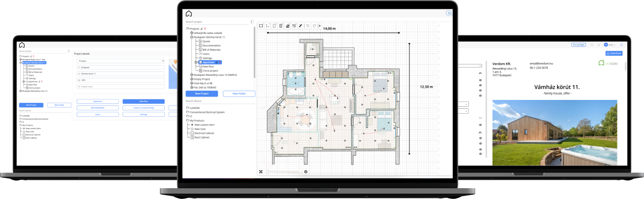The image size is (644, 199).
Task: Open Settings item in center project tree
Action: coord(206,58)
